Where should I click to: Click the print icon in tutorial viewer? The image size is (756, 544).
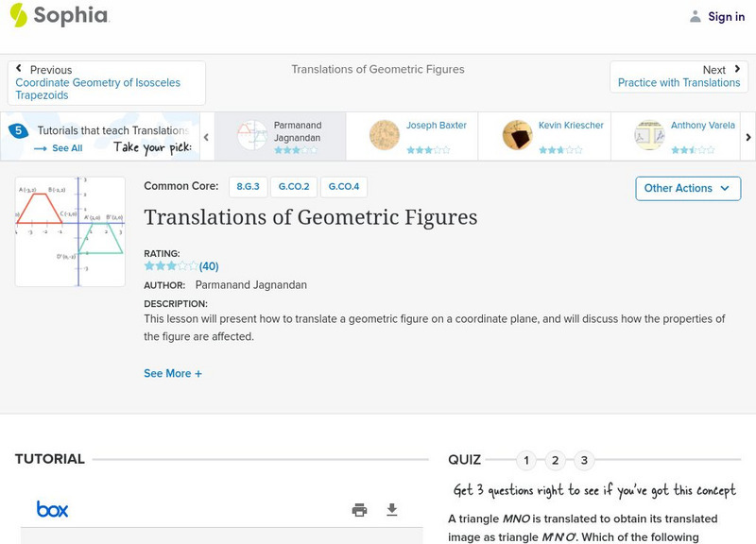359,510
